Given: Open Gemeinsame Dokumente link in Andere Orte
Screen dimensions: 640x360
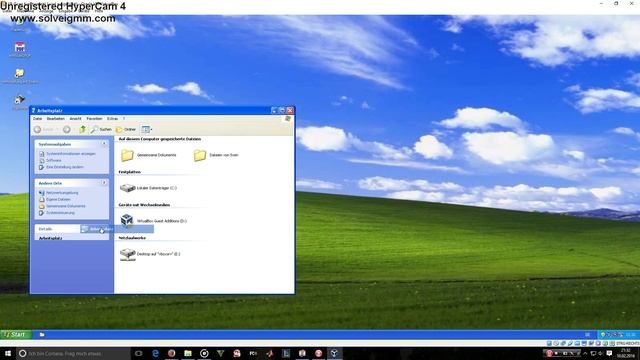Looking at the screenshot, I should click(x=62, y=206).
